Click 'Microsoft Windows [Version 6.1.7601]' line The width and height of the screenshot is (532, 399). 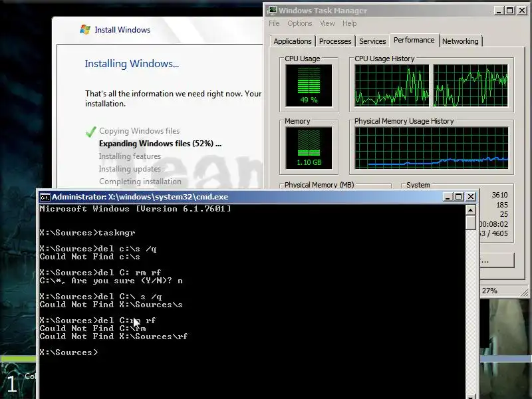[x=135, y=209]
